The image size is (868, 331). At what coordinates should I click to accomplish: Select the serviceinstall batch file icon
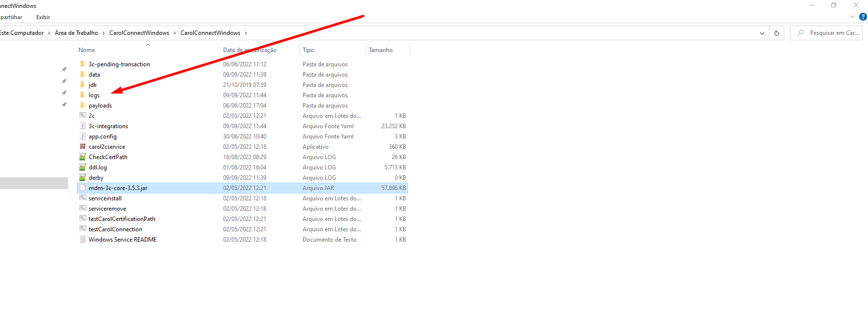[82, 198]
